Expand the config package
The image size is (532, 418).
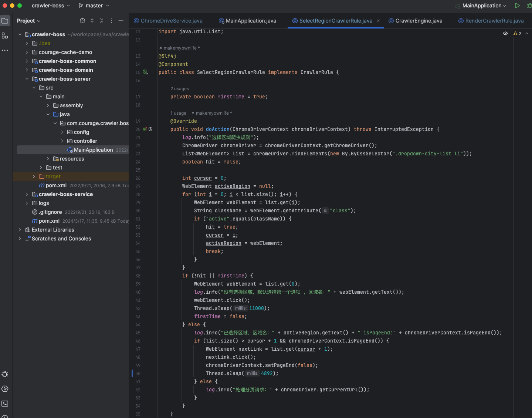(x=62, y=132)
